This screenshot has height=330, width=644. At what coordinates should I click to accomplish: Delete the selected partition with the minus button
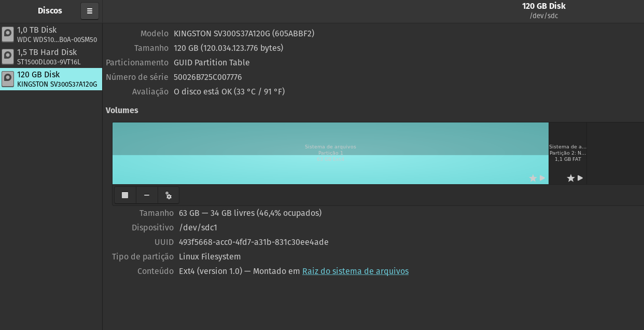(147, 195)
